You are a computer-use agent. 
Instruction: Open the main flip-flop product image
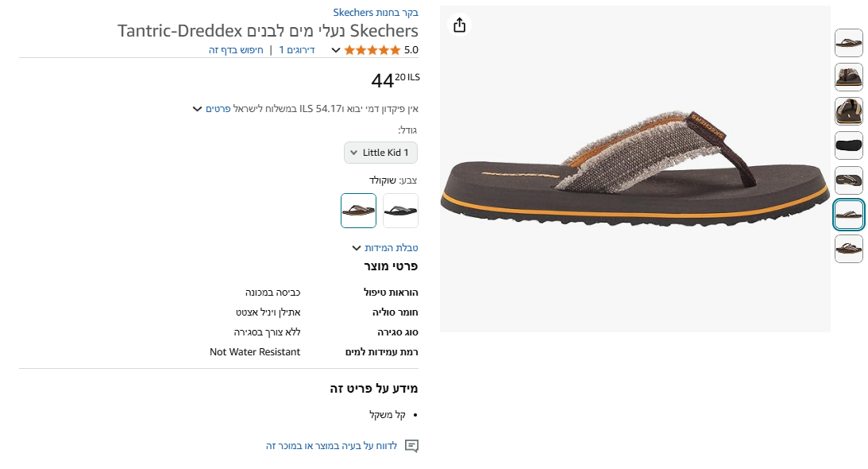tap(635, 169)
